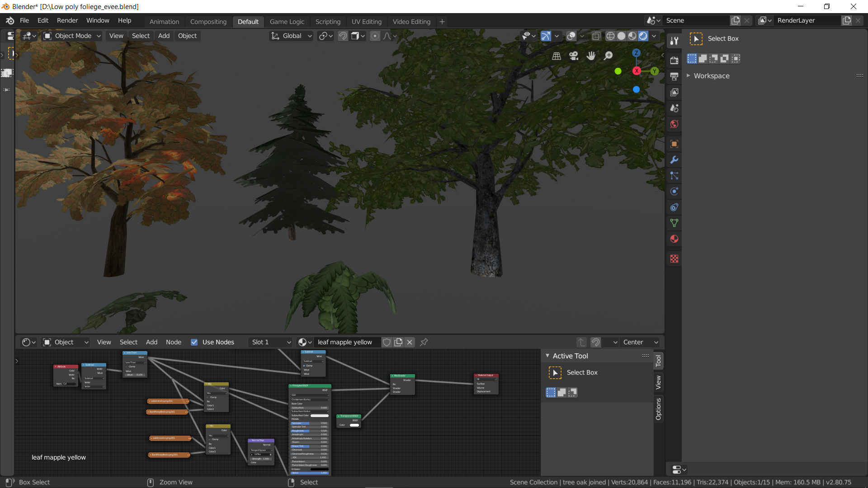Image resolution: width=868 pixels, height=488 pixels.
Task: Open the transform orientation Global dropdown
Action: click(x=291, y=36)
